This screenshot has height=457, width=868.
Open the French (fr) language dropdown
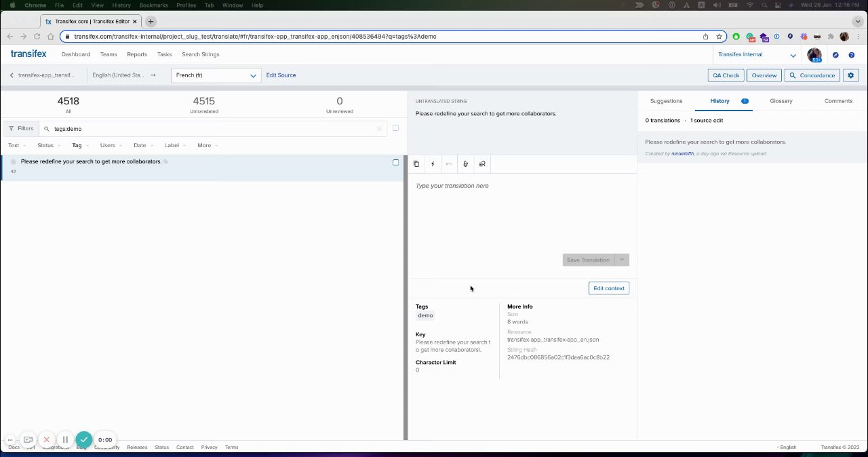click(x=216, y=75)
